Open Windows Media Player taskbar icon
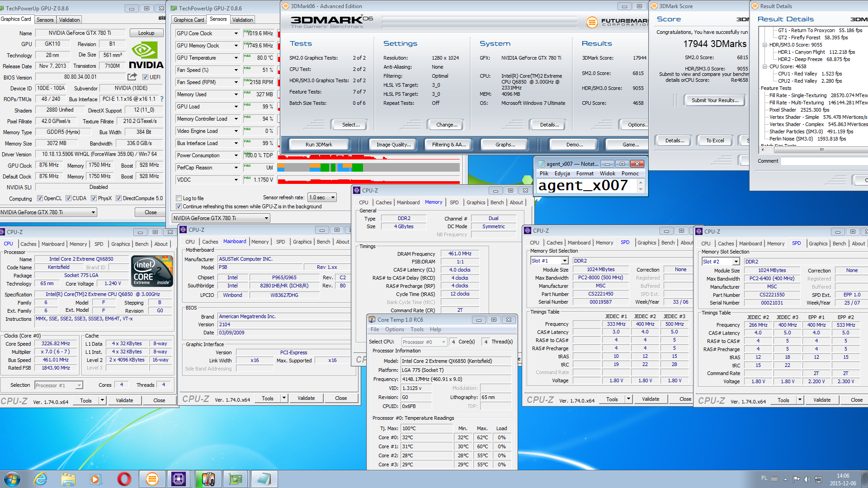This screenshot has width=868, height=488. coord(96,479)
